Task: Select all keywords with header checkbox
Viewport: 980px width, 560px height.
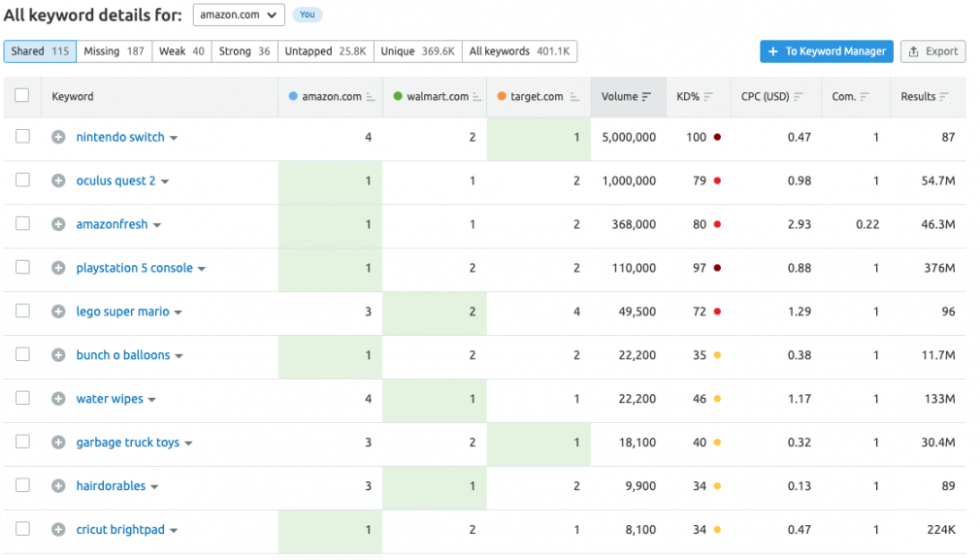Action: pos(22,95)
